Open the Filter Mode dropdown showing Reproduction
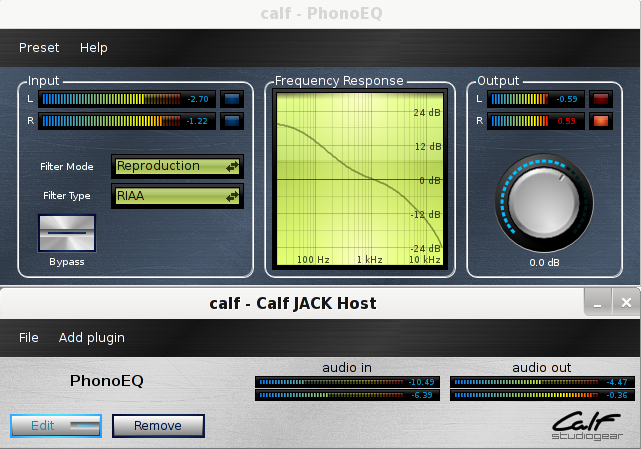The image size is (641, 449). (x=177, y=166)
